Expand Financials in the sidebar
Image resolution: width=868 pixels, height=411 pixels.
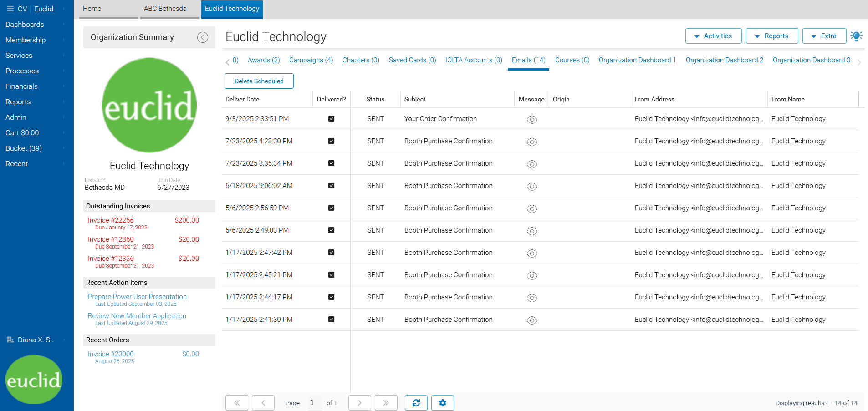click(36, 86)
